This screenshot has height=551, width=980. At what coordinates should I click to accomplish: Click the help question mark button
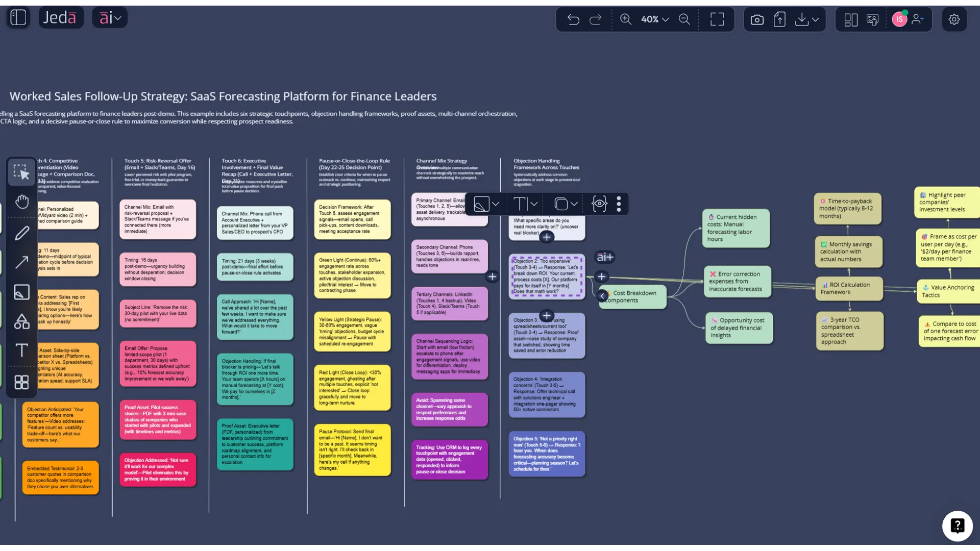click(x=957, y=525)
